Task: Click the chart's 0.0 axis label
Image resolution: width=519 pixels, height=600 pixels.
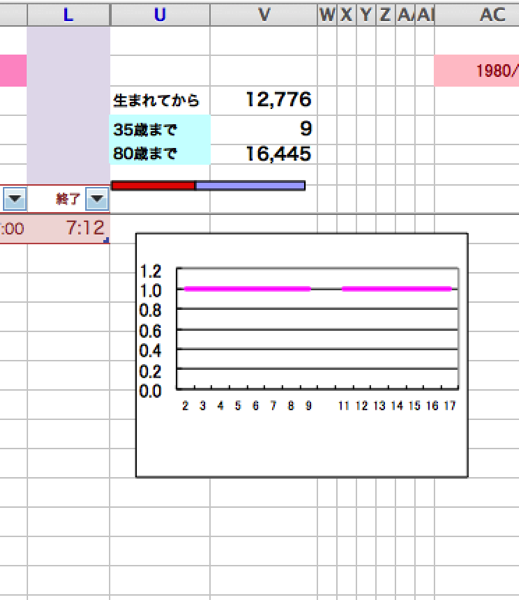Action: pos(150,391)
